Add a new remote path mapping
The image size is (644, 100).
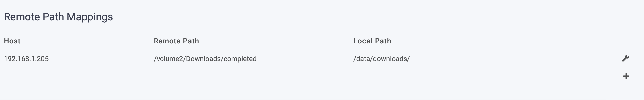[x=626, y=76]
